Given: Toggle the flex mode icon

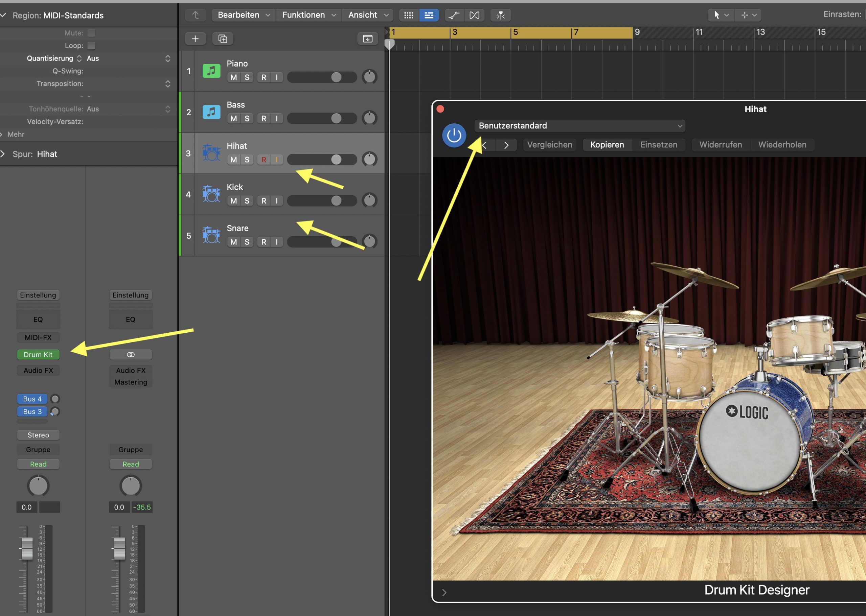Looking at the screenshot, I should click(x=474, y=15).
